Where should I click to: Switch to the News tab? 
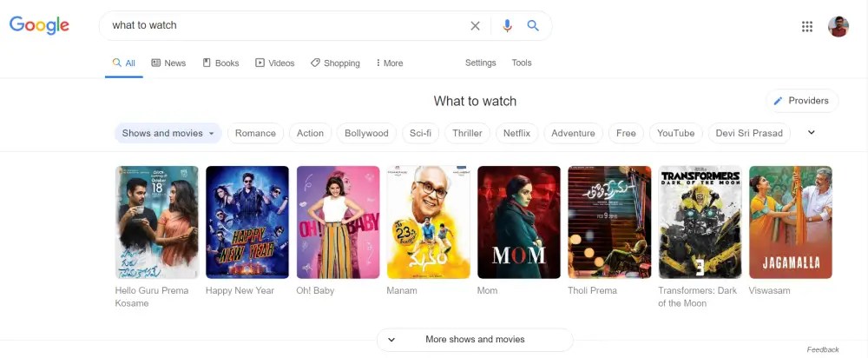tap(169, 63)
